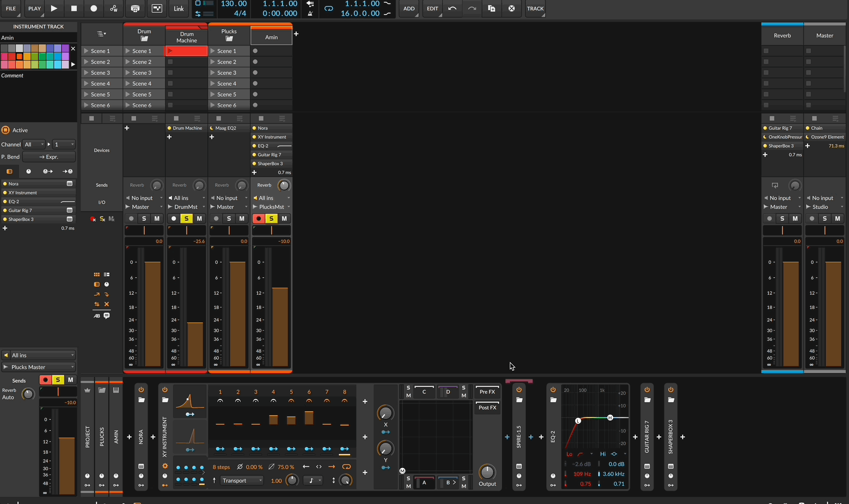Screen dimensions: 849x504
Task: Open the Drum track No input selector
Action: 144,198
